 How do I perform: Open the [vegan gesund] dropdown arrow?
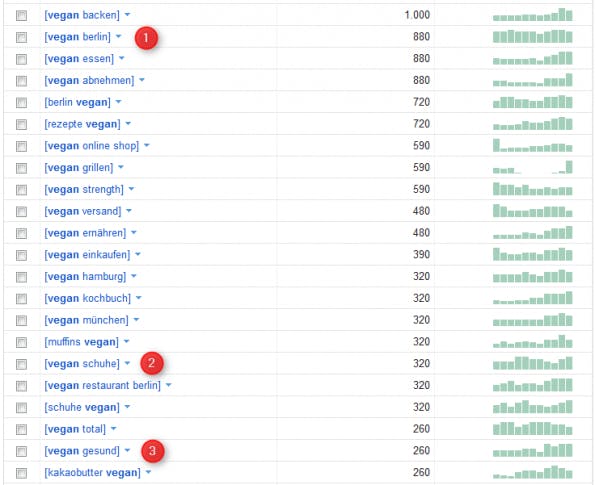coord(127,450)
